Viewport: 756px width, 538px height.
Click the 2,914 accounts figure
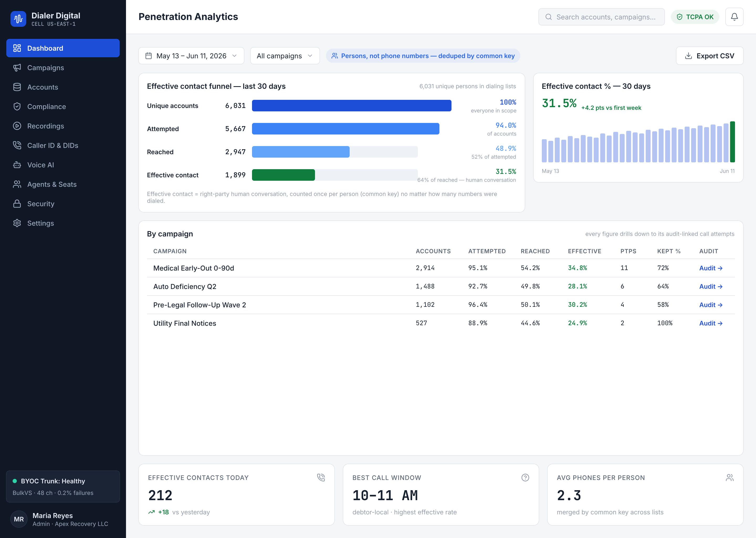pos(425,268)
